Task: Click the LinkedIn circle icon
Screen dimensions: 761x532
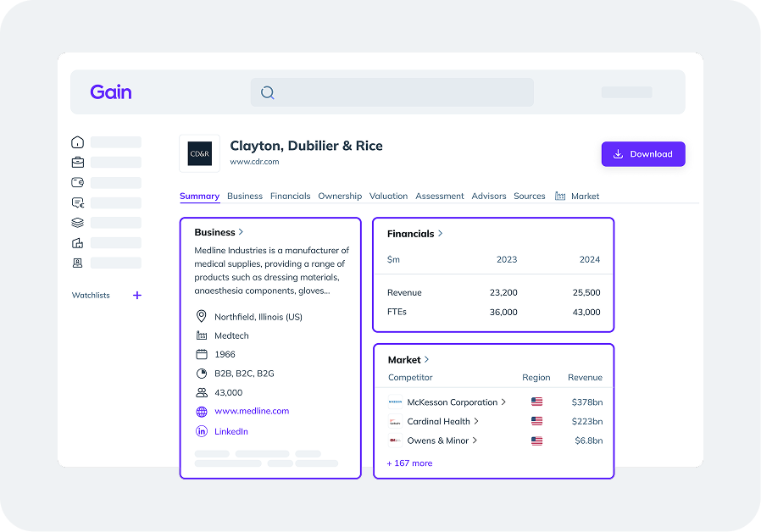Action: point(202,431)
